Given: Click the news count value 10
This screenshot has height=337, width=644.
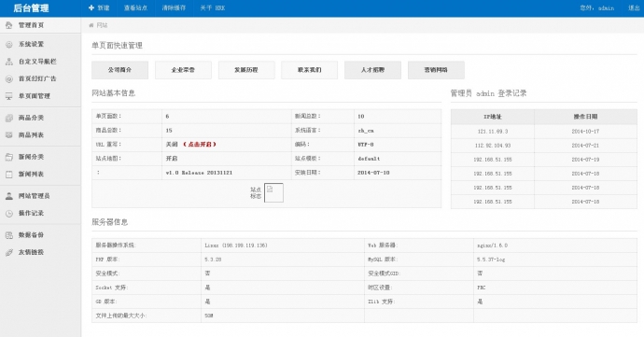Looking at the screenshot, I should pyautogui.click(x=361, y=117).
